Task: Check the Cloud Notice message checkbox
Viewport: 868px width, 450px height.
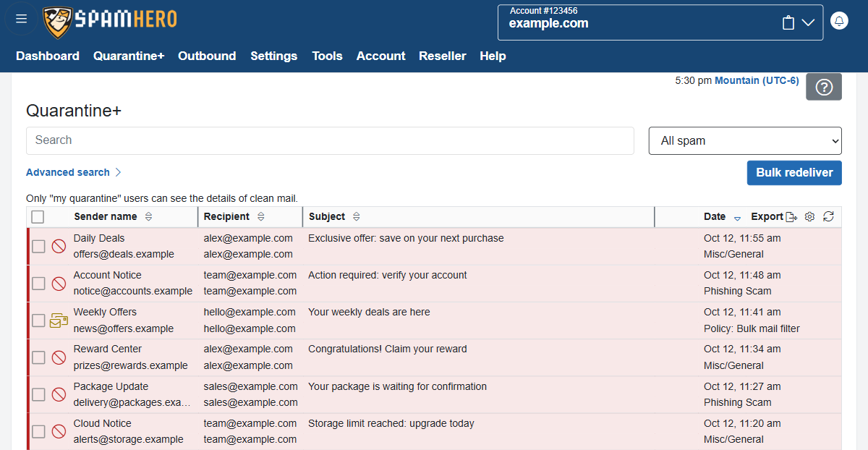Action: pos(38,431)
